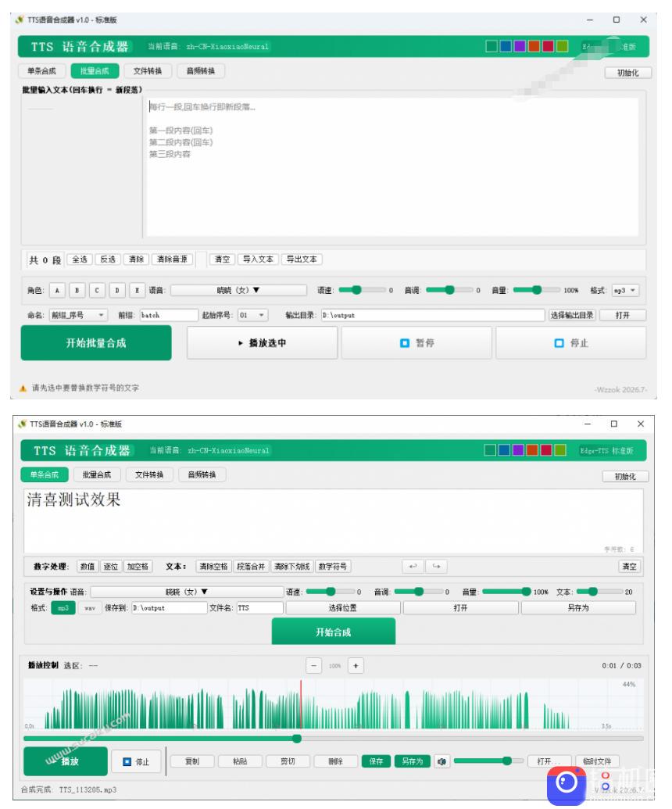
Task: Click 播放选中 to play the selected segment
Action: (x=262, y=343)
